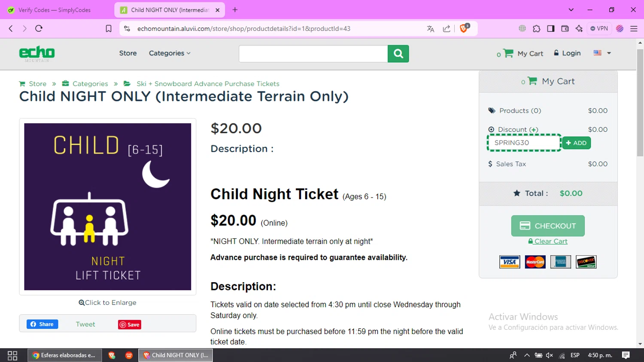Viewport: 644px width, 362px height.
Task: Open the extensions puzzle icon
Action: 537,29
